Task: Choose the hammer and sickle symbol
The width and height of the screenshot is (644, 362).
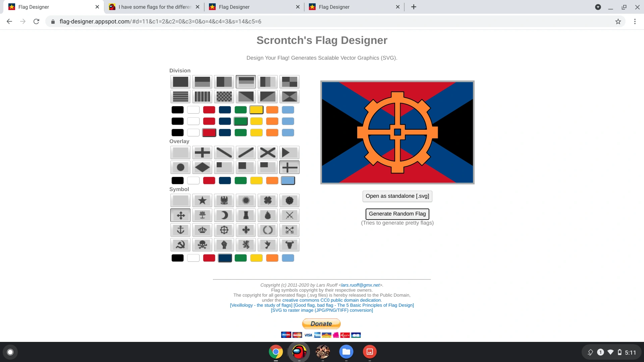Action: [x=180, y=245]
